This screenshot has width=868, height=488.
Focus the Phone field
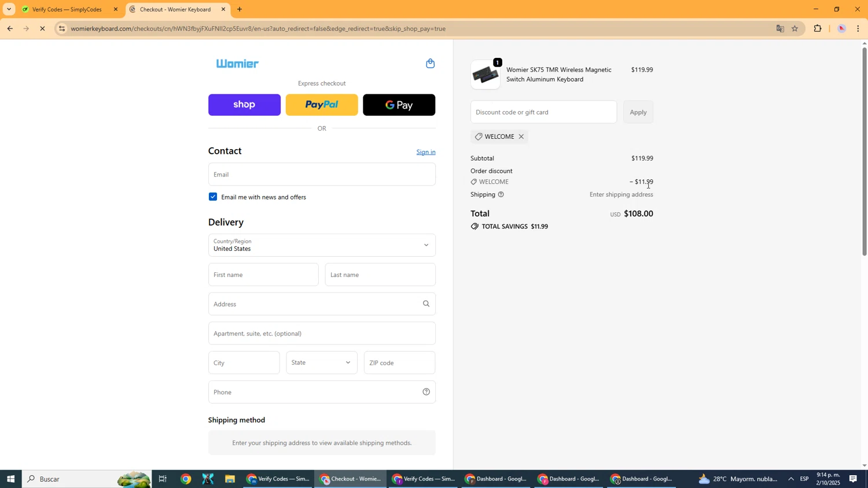click(322, 392)
